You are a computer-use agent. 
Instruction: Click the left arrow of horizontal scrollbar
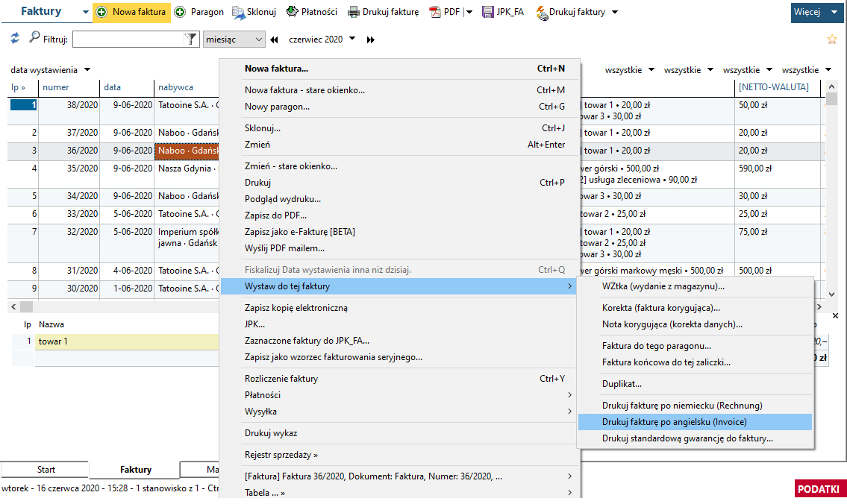tap(13, 306)
